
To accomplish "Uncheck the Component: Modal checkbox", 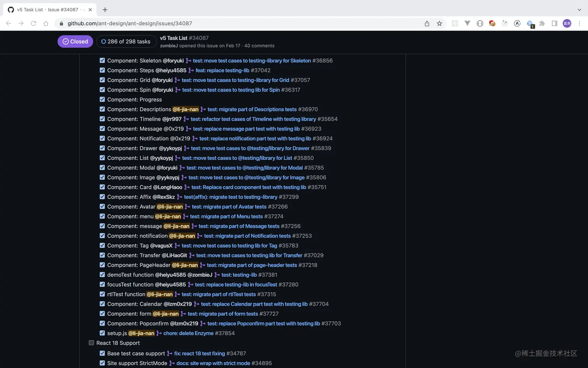I will click(102, 167).
